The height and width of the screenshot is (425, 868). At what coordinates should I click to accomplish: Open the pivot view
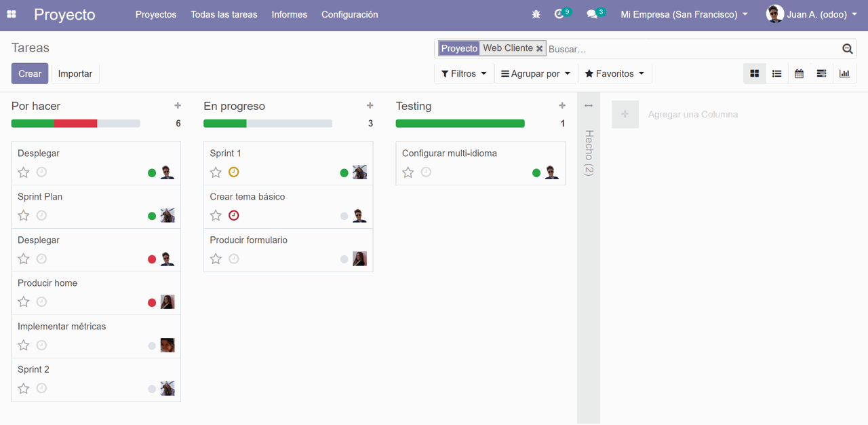tap(821, 73)
